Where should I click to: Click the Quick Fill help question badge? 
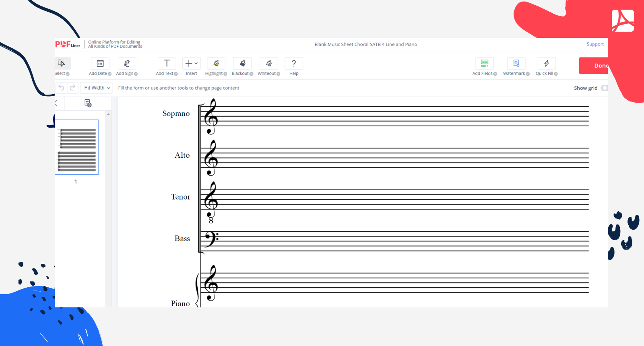556,74
